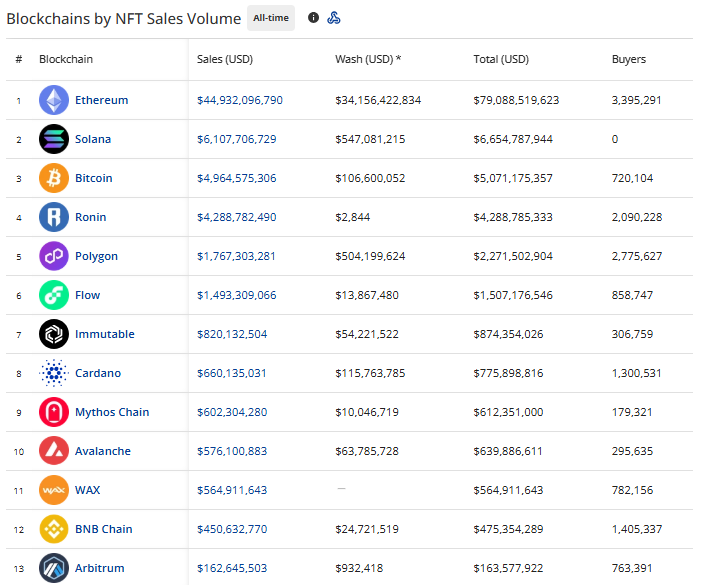
Task: Click the Avalanche logo icon
Action: [54, 451]
